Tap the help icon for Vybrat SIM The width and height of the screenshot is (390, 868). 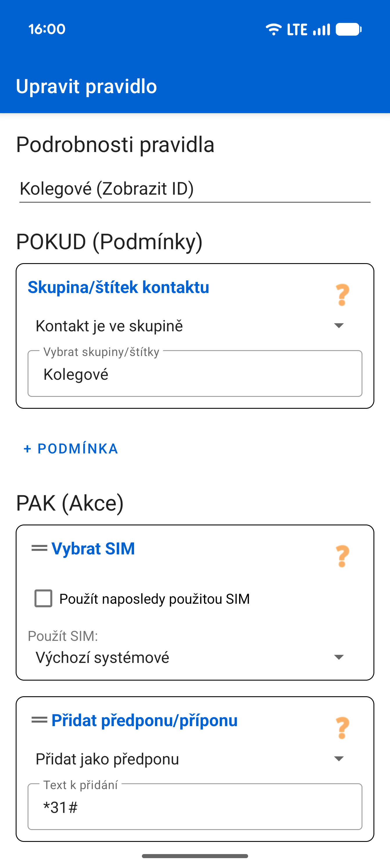[342, 556]
